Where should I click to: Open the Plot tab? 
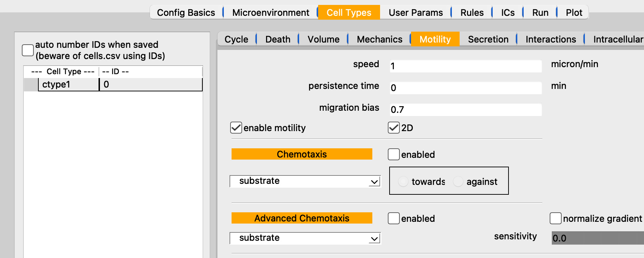[574, 13]
